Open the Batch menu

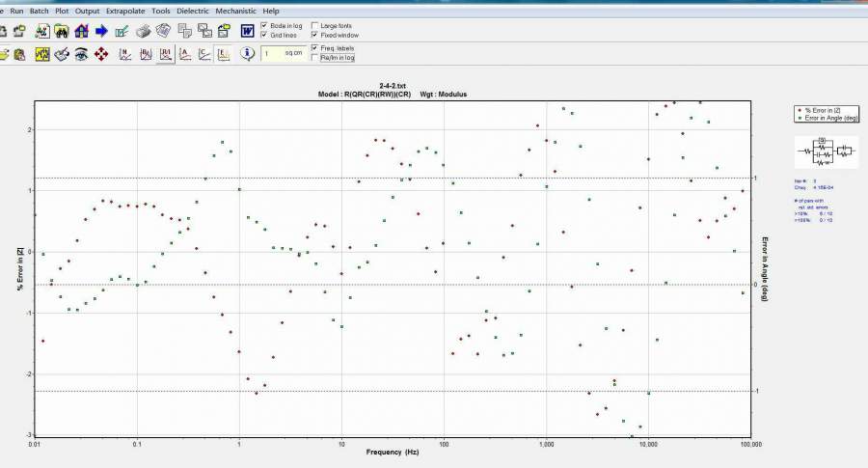coord(40,11)
